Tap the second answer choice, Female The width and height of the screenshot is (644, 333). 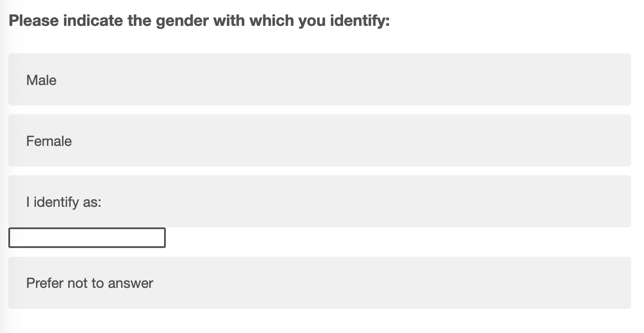coord(319,141)
